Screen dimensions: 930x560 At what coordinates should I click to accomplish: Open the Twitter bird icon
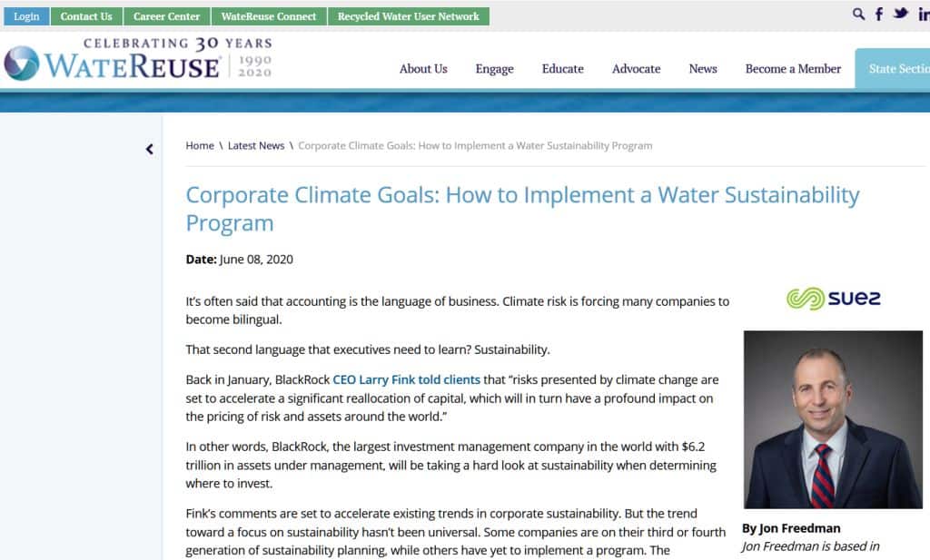coord(901,14)
